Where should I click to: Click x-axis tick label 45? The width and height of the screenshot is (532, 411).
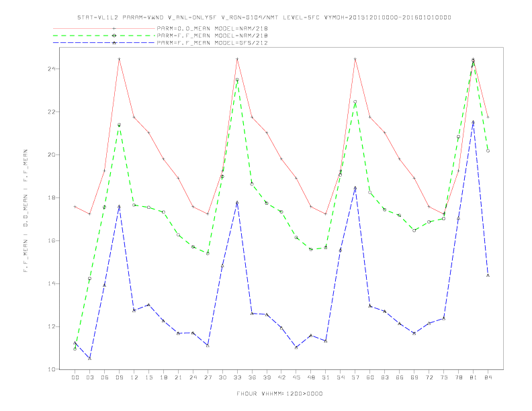(x=296, y=377)
